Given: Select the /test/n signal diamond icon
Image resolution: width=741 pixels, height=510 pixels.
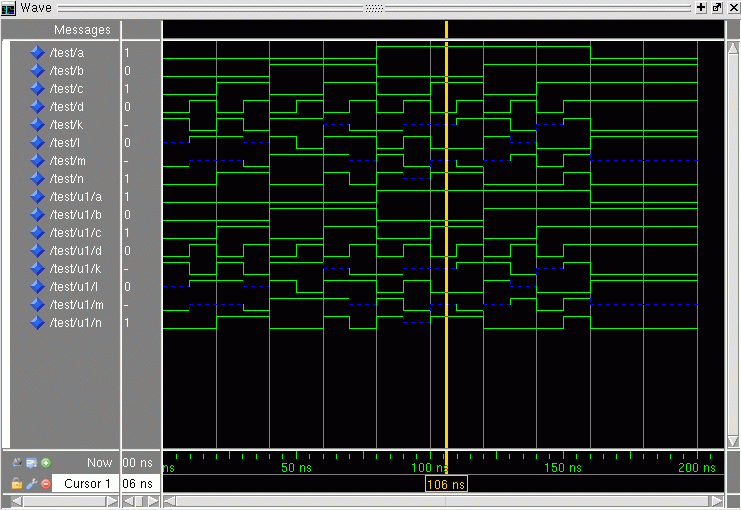Looking at the screenshot, I should pyautogui.click(x=37, y=179).
